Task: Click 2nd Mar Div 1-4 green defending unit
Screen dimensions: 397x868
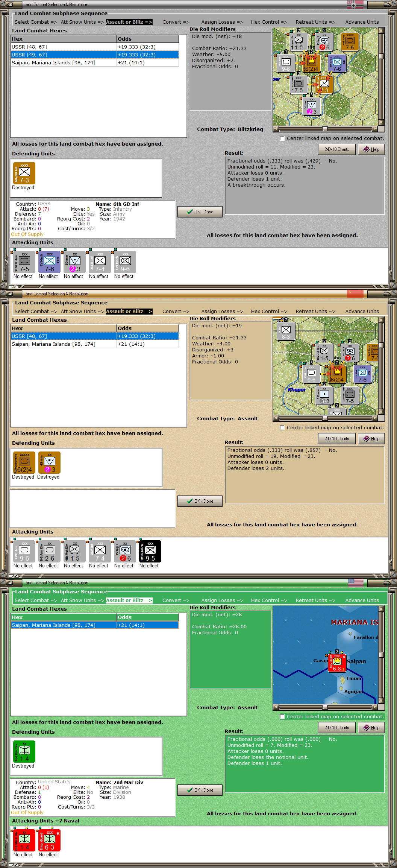Action: pos(24,751)
